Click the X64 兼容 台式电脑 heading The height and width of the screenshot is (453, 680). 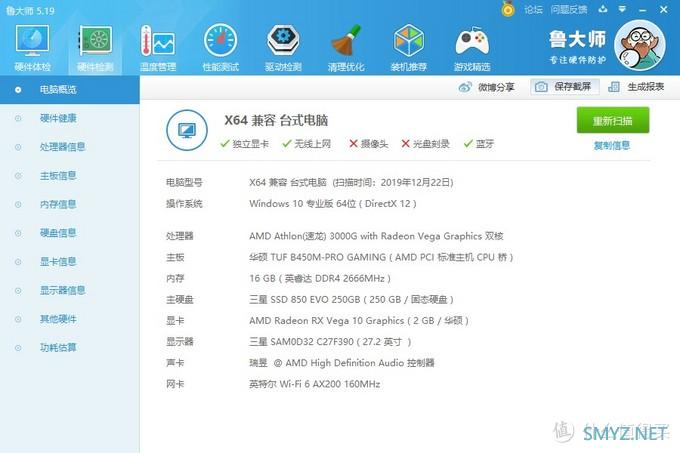(x=276, y=120)
